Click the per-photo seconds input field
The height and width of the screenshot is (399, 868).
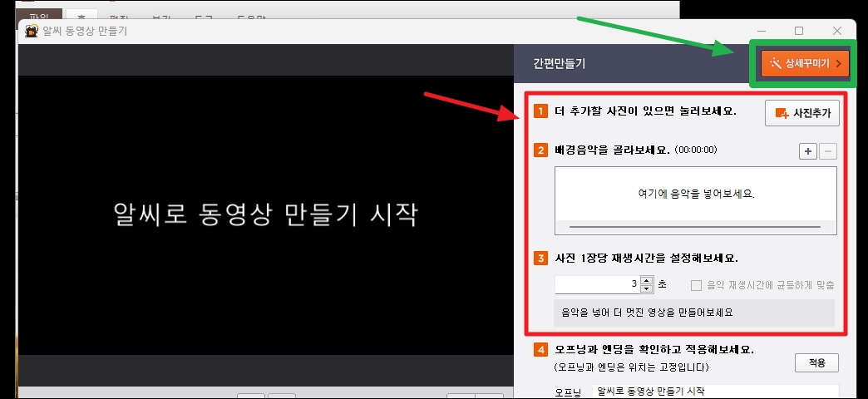click(597, 284)
